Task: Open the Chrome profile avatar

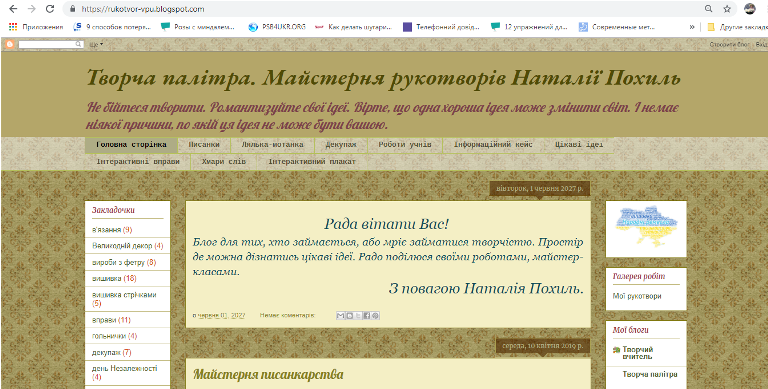Action: [x=750, y=8]
